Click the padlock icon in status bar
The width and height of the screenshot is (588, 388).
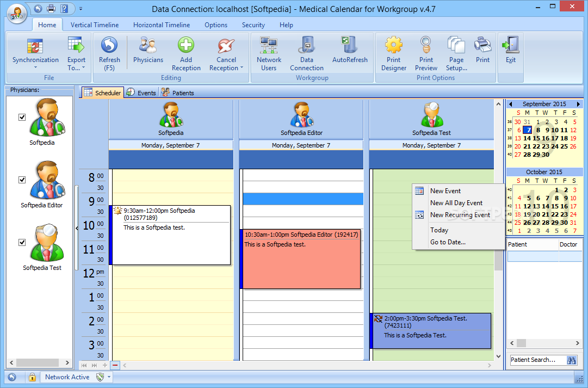[x=32, y=377]
